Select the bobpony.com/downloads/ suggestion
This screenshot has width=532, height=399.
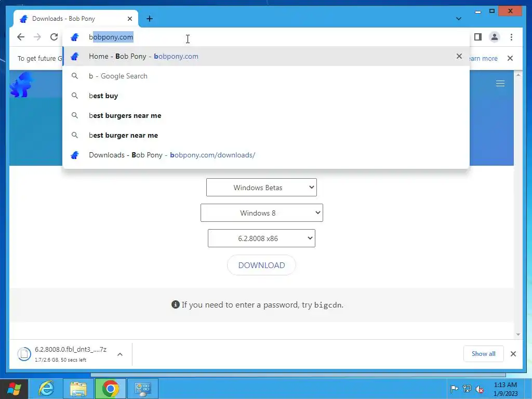266,155
